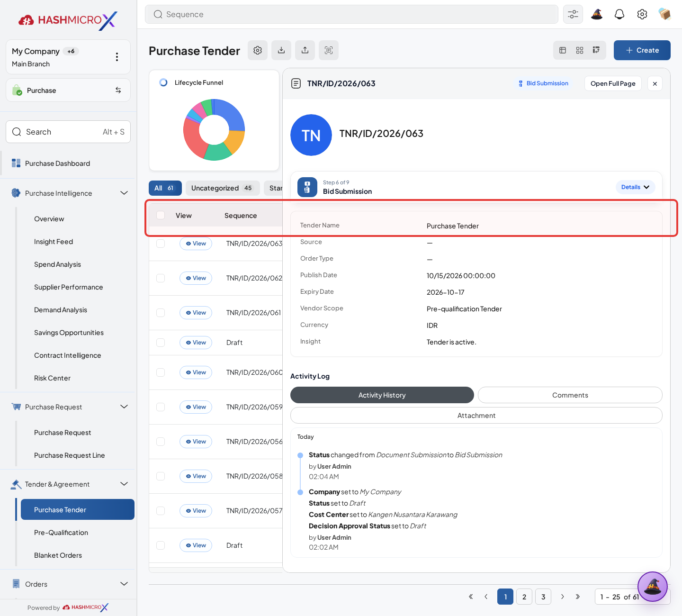Click the download icon beside Purchase Tender

[x=281, y=50]
